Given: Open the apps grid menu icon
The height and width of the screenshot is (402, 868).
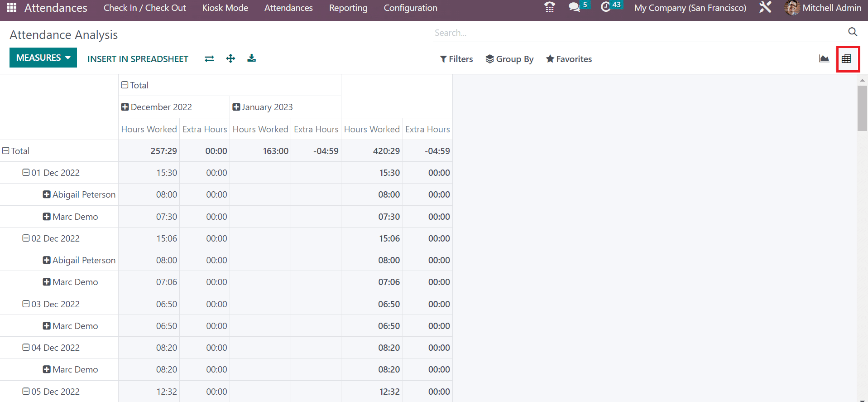Looking at the screenshot, I should [11, 8].
